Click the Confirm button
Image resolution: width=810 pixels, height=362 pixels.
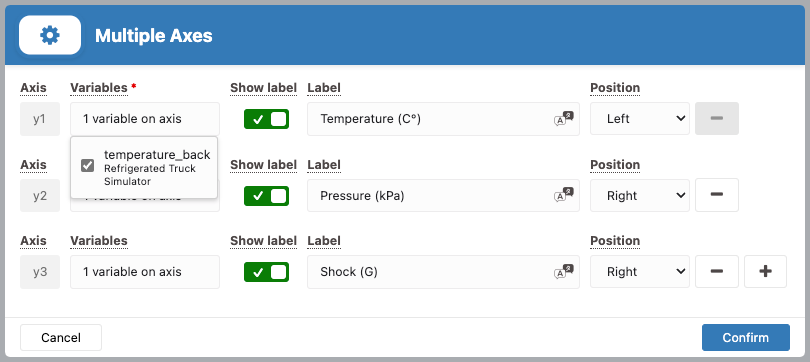coord(745,337)
